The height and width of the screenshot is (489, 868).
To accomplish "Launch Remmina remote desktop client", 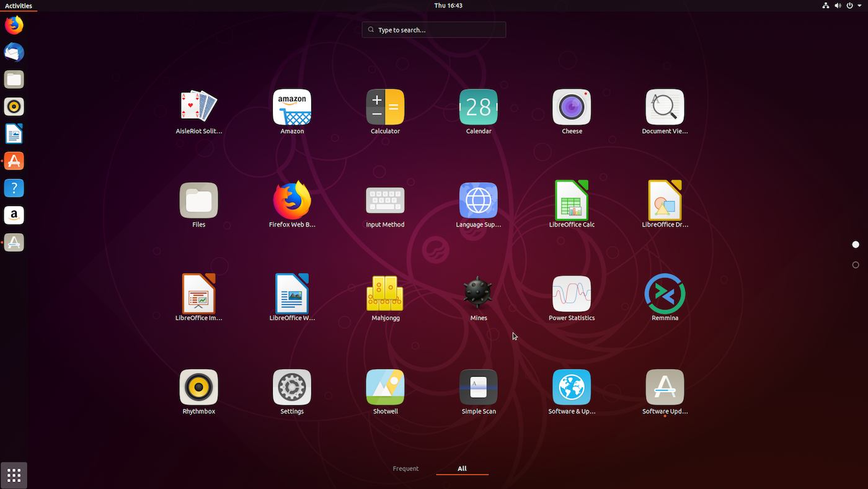I will (x=664, y=298).
